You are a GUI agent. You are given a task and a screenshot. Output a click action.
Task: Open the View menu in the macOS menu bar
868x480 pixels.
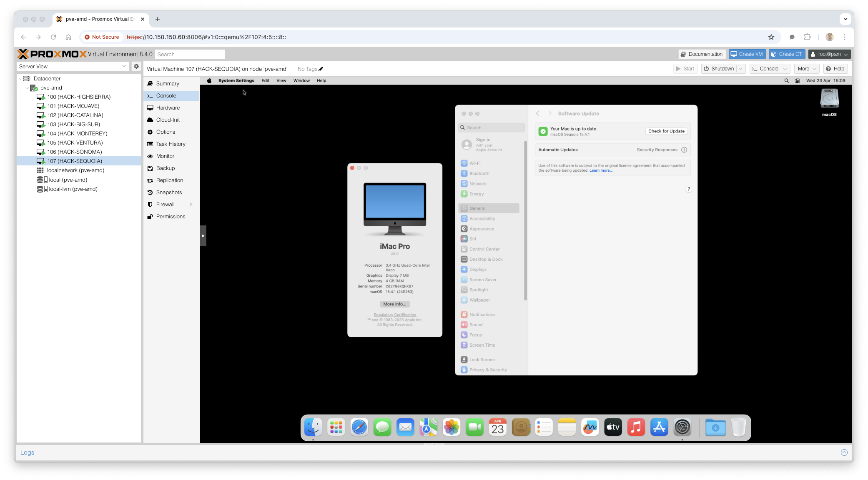[281, 81]
